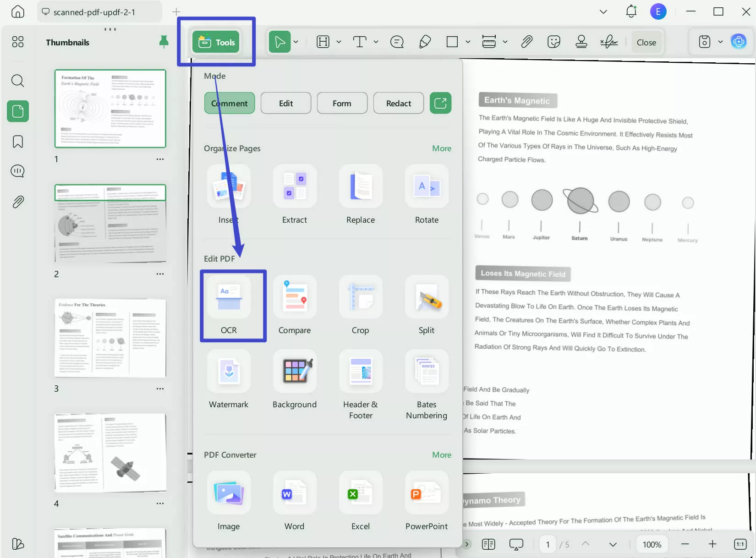This screenshot has height=558, width=756.
Task: Add a sticky note comment
Action: point(397,42)
